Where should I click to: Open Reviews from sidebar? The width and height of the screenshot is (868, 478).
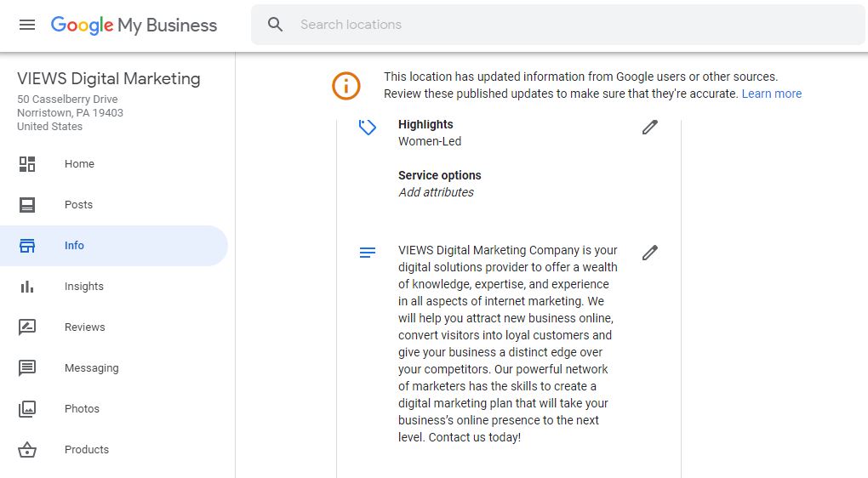pos(85,327)
